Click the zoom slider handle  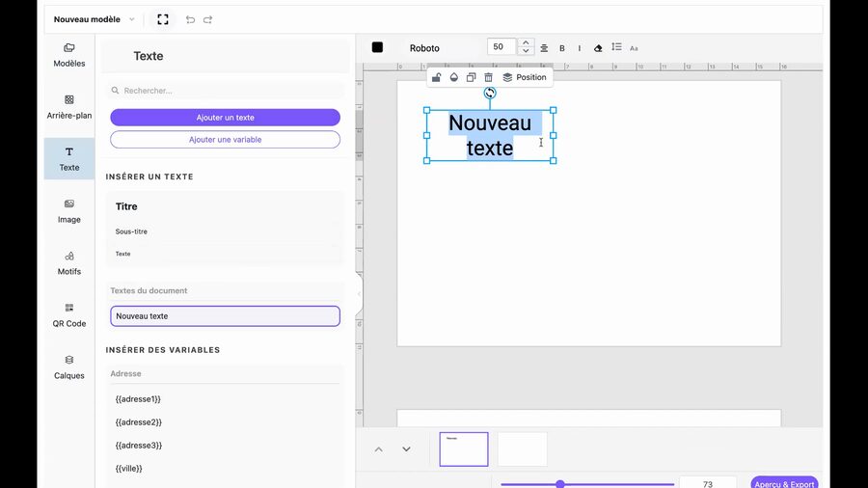tap(560, 484)
